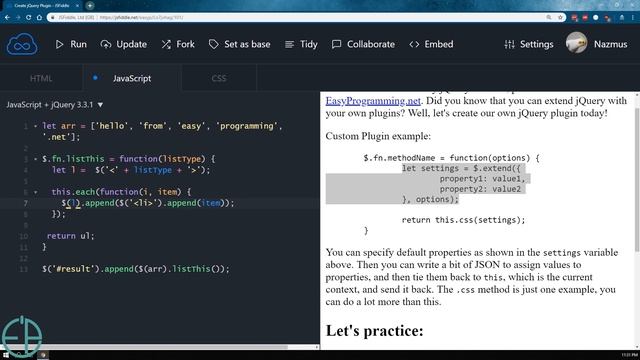Collapse code fold arrow on line 3

[36, 159]
